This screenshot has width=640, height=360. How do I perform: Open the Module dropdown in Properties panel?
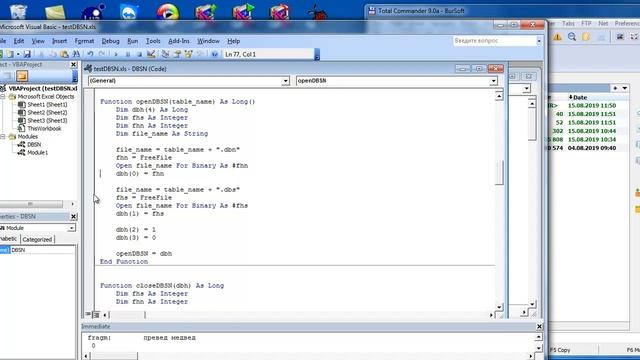(x=71, y=228)
